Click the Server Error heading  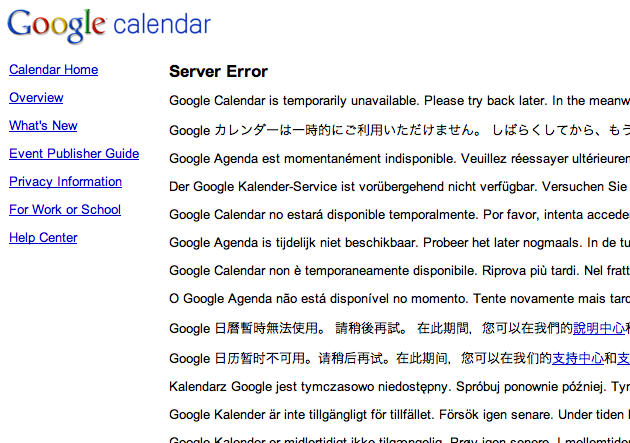218,71
